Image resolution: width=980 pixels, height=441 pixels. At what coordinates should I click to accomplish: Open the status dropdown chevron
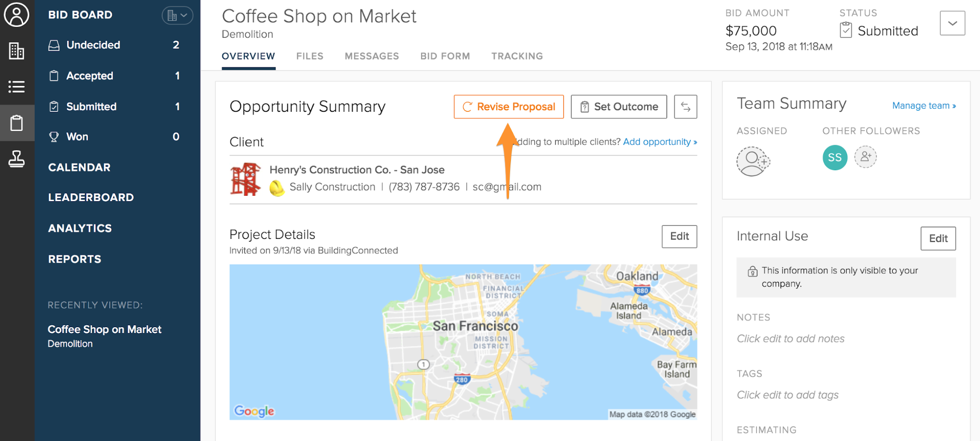click(952, 23)
